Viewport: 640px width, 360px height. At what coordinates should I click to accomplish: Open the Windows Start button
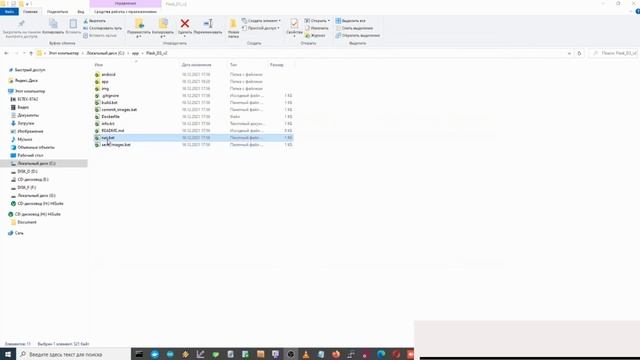[8, 354]
